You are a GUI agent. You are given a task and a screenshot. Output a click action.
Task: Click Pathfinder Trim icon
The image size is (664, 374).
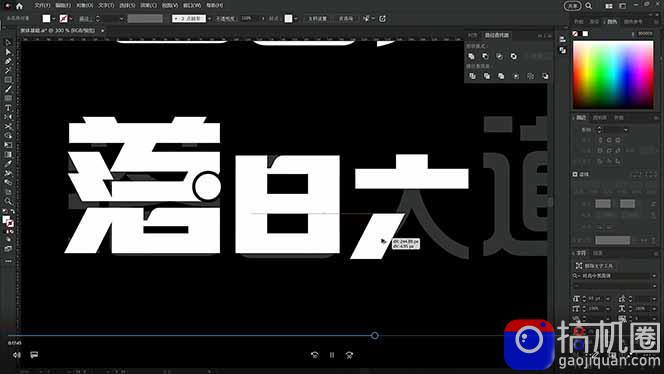click(x=487, y=76)
